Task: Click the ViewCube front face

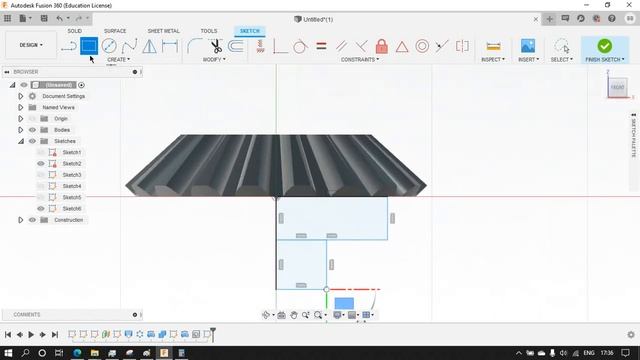Action: tap(617, 87)
